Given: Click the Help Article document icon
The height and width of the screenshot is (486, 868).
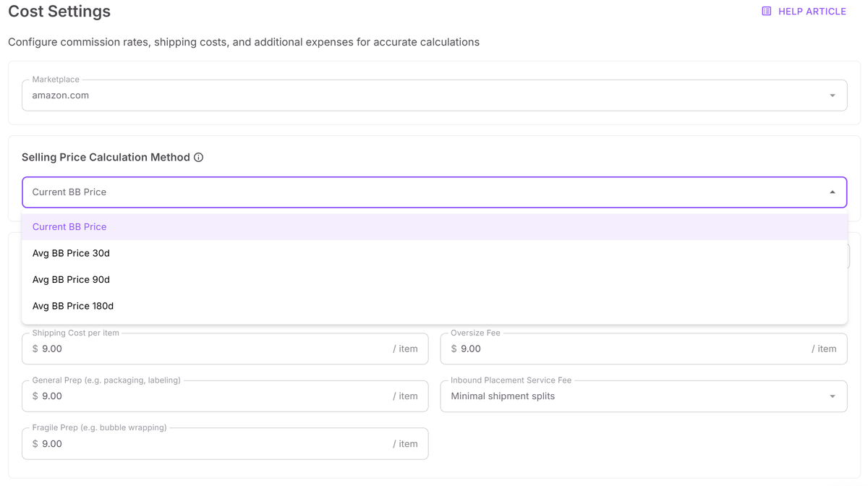Looking at the screenshot, I should [767, 12].
